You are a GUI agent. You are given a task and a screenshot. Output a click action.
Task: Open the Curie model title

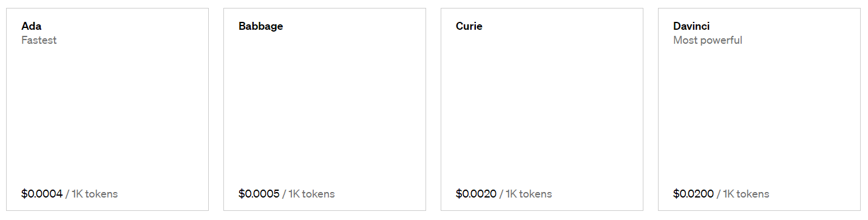click(469, 26)
